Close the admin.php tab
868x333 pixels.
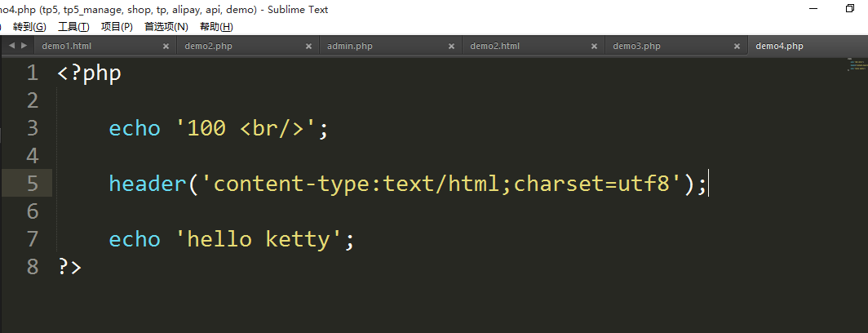[452, 47]
